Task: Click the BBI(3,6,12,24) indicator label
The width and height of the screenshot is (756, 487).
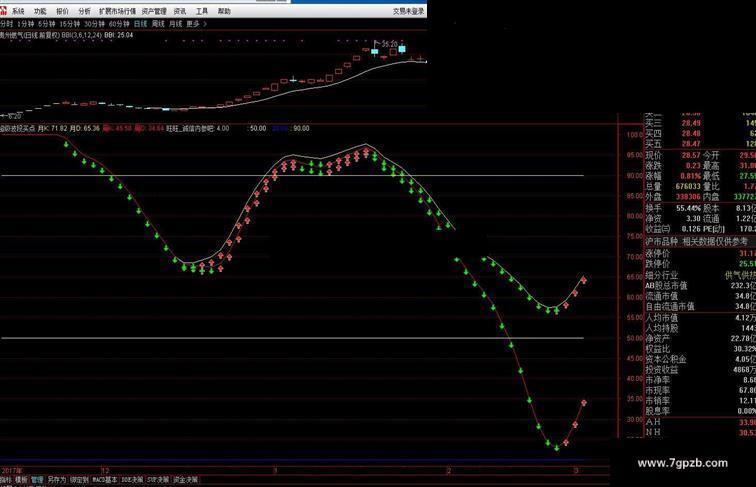Action: 81,35
